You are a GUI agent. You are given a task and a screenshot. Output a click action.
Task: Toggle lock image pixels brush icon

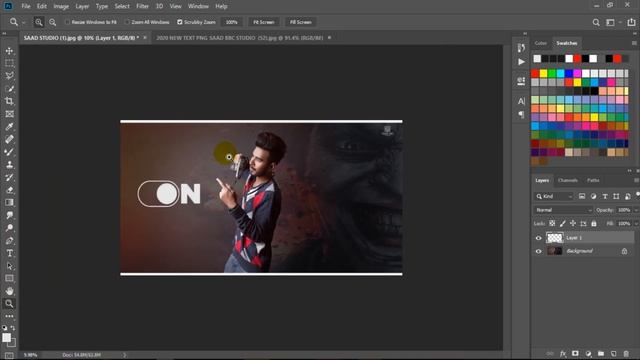click(562, 223)
